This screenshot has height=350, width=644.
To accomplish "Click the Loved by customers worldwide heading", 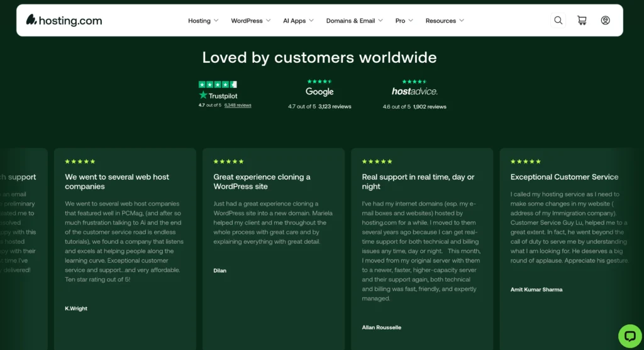I will tap(319, 57).
